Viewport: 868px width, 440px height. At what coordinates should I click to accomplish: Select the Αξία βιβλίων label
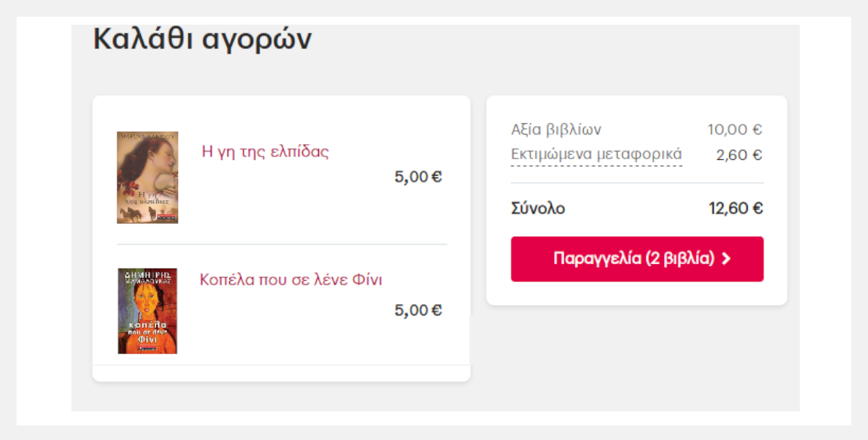[556, 130]
